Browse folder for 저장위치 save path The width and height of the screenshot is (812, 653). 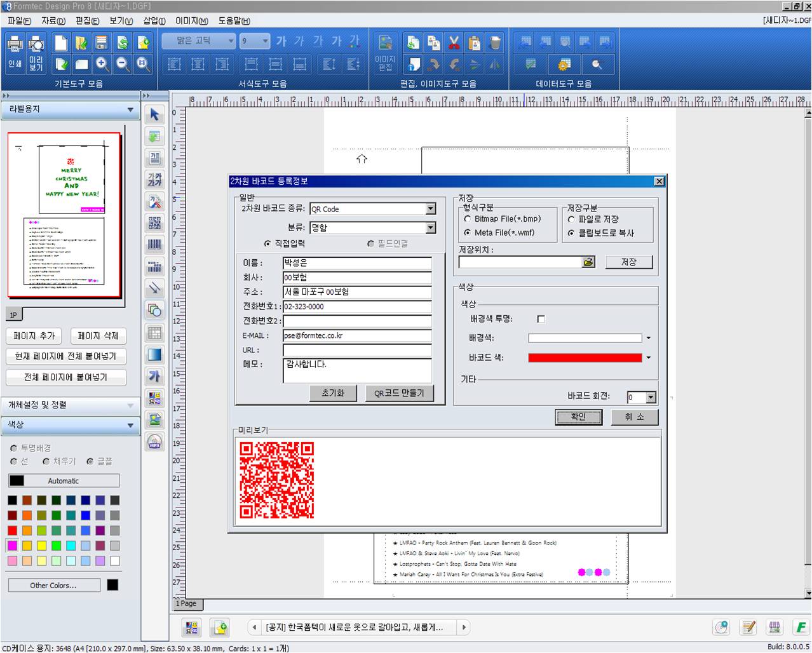click(x=588, y=262)
